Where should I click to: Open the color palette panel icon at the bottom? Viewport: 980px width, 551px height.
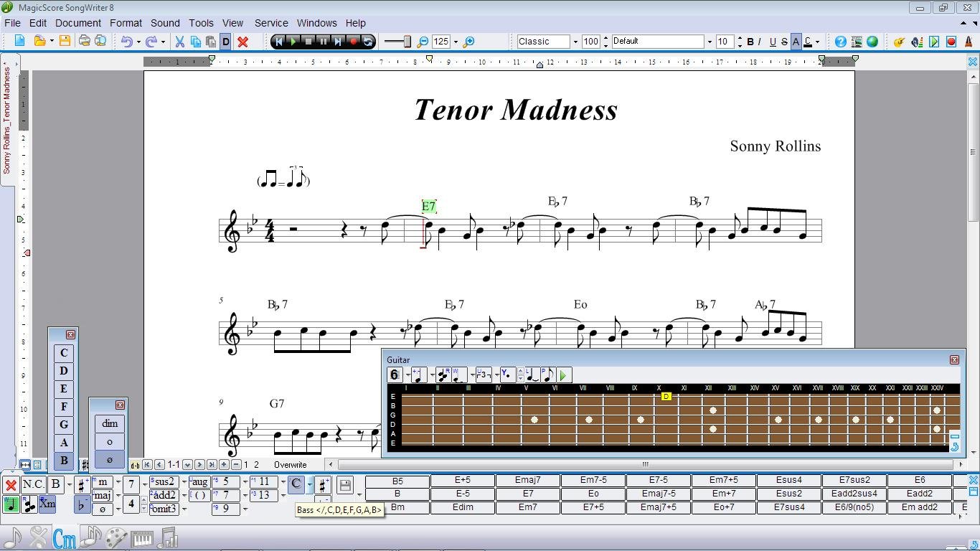tap(116, 538)
